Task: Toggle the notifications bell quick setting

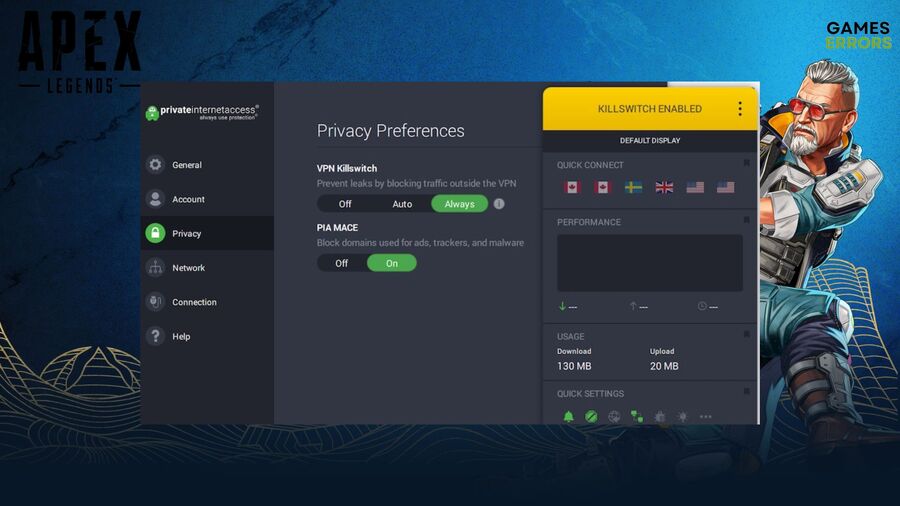Action: pos(568,417)
